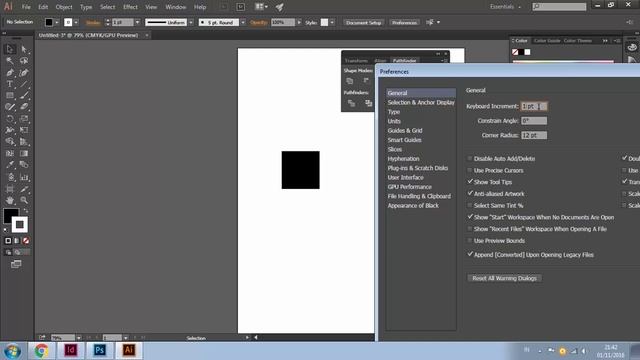Select the Direct Selection tool
Screen dimensions: 640x360
(24, 49)
